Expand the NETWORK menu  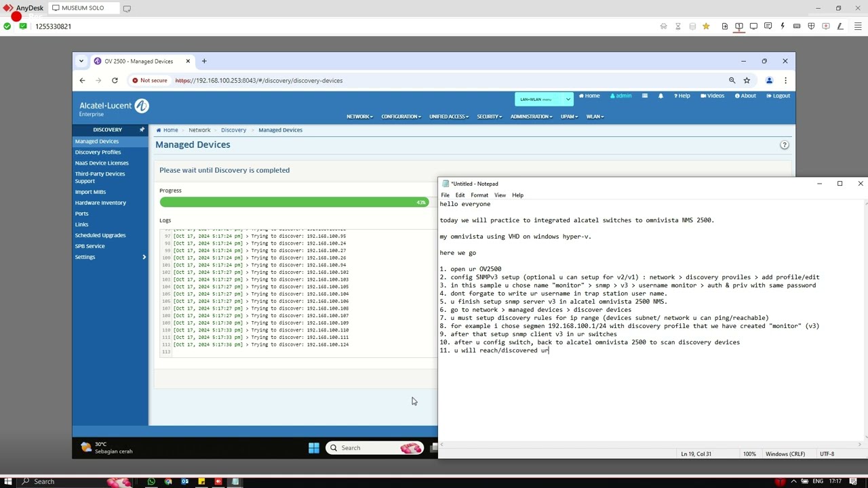(359, 117)
